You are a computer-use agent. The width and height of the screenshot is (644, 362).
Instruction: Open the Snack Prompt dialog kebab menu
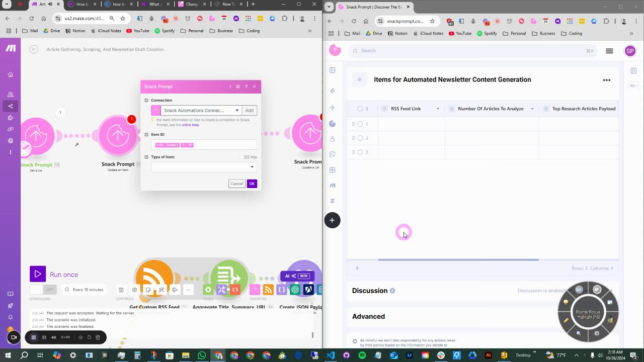pyautogui.click(x=230, y=86)
